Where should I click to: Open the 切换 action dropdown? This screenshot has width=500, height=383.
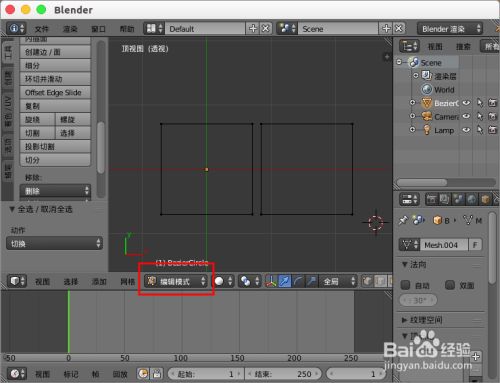(x=54, y=243)
